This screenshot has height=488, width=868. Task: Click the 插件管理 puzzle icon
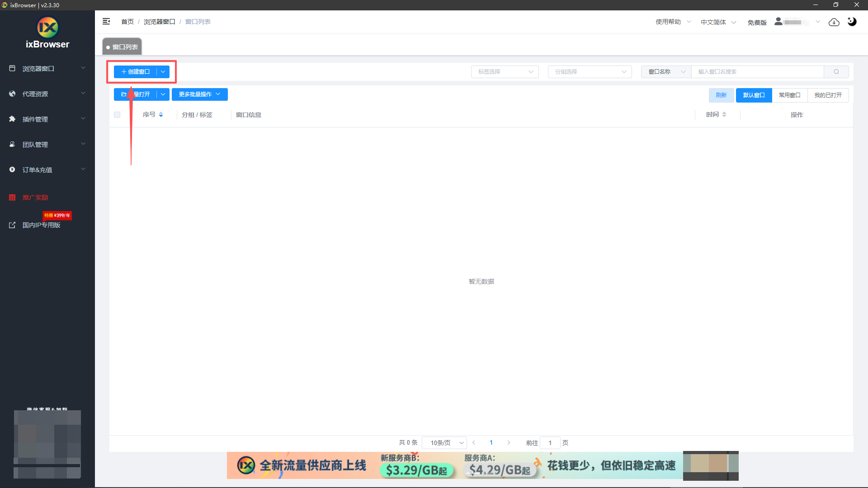(x=12, y=119)
